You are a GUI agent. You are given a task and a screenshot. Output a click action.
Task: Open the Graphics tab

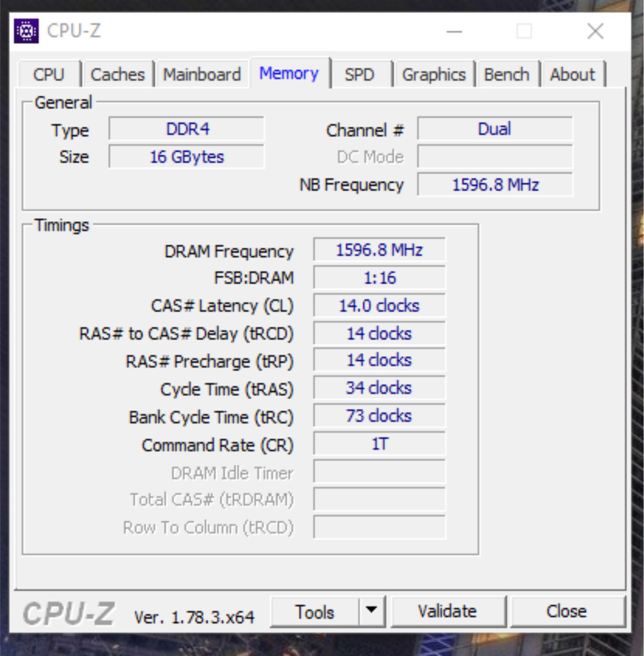tap(434, 74)
